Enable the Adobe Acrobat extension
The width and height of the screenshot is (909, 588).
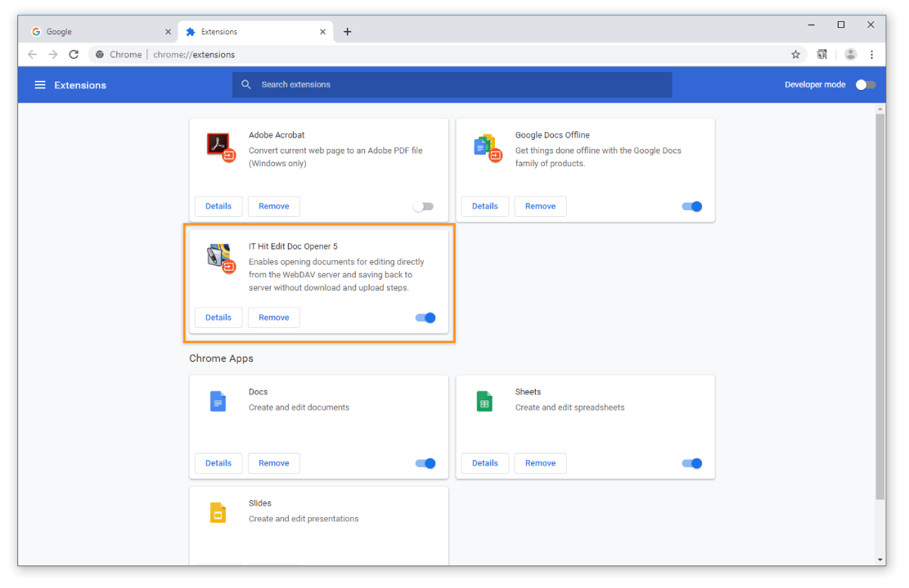pos(424,206)
